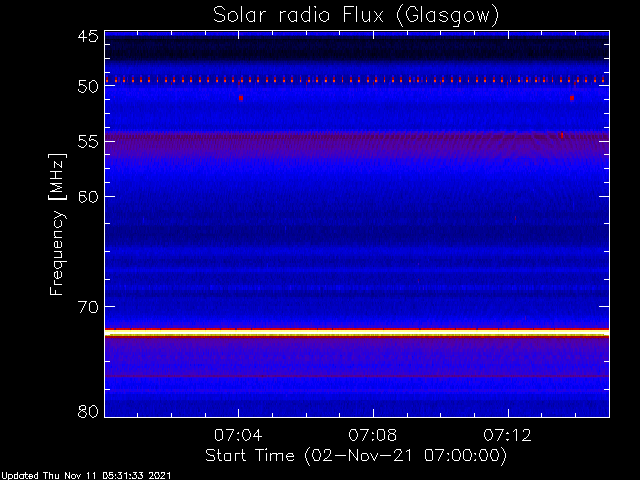Click the red square marker near 07:04 at 51 MHz
Viewport: 640px width, 480px height.
(241, 98)
